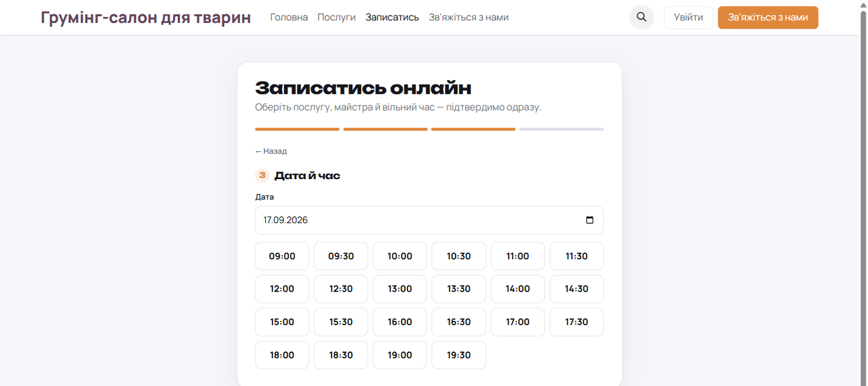The image size is (868, 386).
Task: Click the Дата field label
Action: tap(264, 197)
